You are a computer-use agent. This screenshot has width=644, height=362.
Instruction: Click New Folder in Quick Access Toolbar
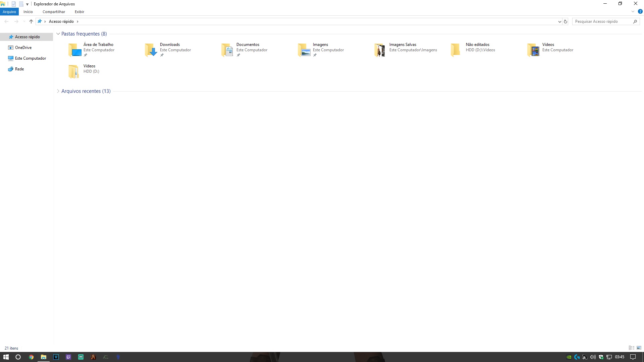(21, 4)
